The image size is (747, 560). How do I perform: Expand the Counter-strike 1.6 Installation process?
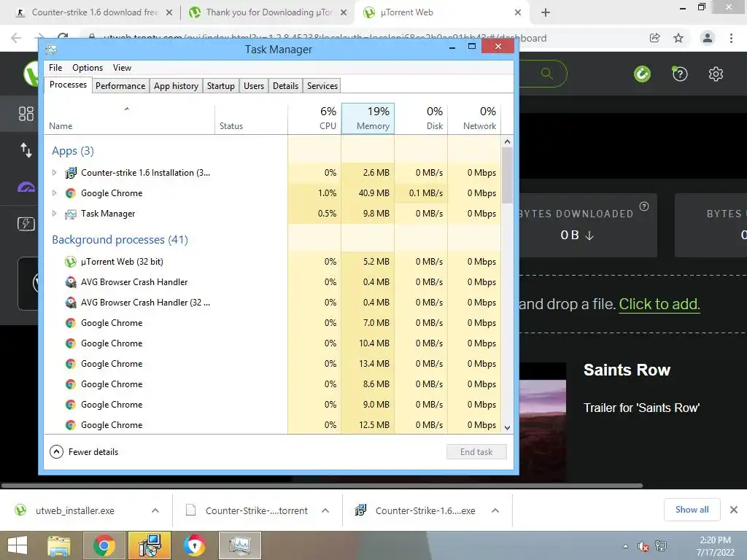(54, 172)
